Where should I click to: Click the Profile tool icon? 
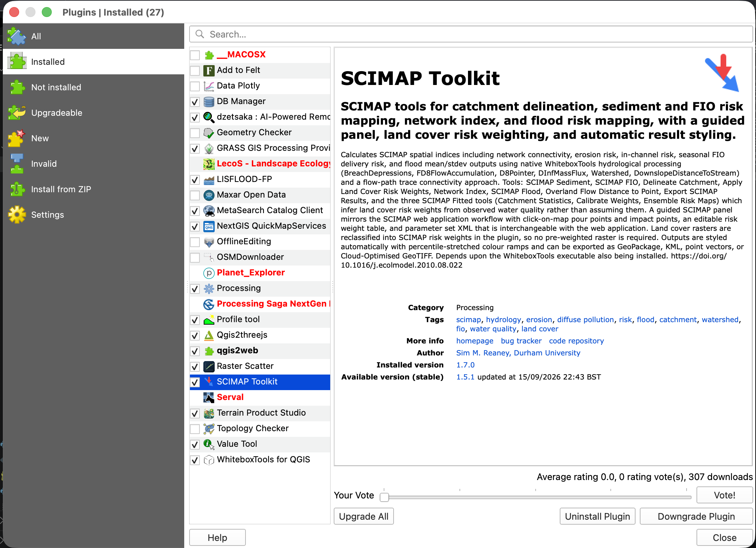(x=209, y=320)
